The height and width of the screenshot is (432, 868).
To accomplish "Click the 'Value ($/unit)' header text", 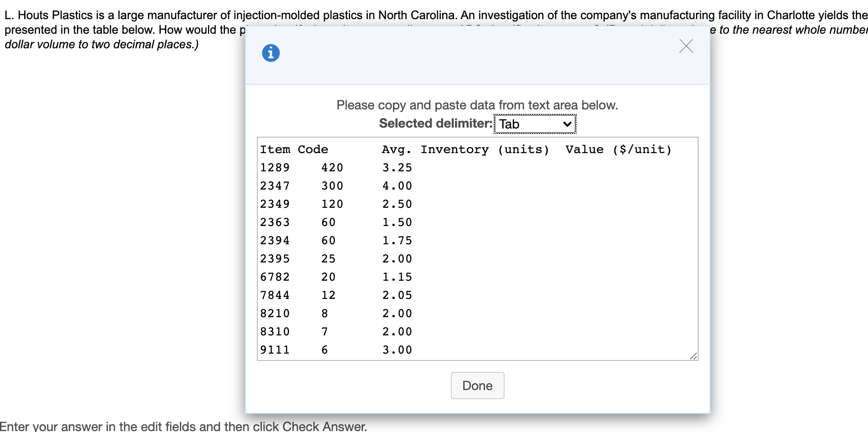I will [x=618, y=149].
